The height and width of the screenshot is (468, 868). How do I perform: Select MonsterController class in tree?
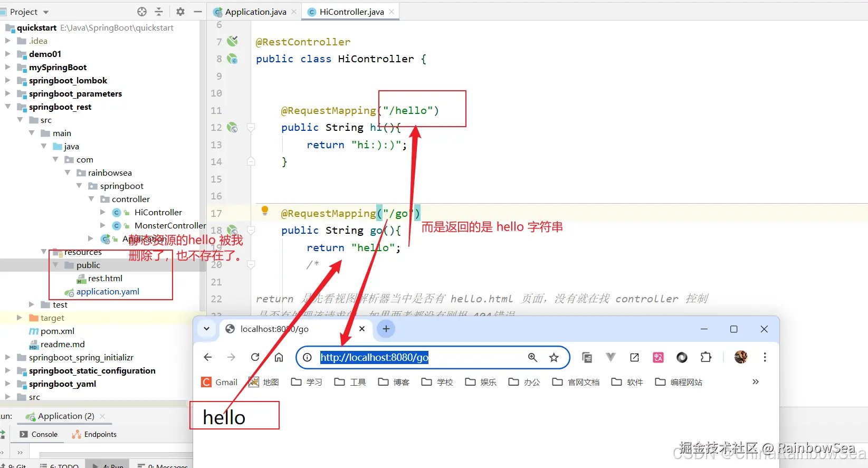click(x=170, y=225)
